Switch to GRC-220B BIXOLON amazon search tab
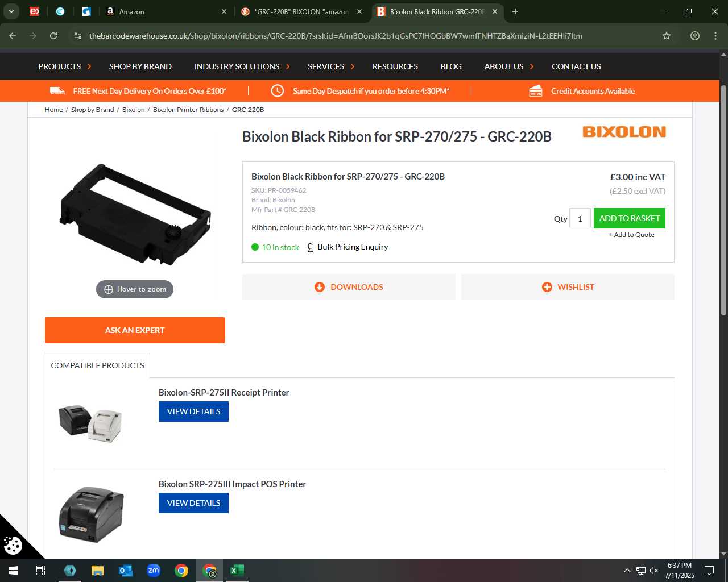Viewport: 728px width, 582px height. (x=301, y=11)
